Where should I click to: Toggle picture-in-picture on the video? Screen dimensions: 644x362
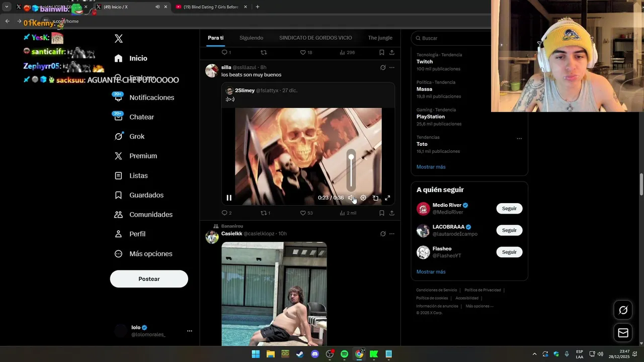point(375,198)
